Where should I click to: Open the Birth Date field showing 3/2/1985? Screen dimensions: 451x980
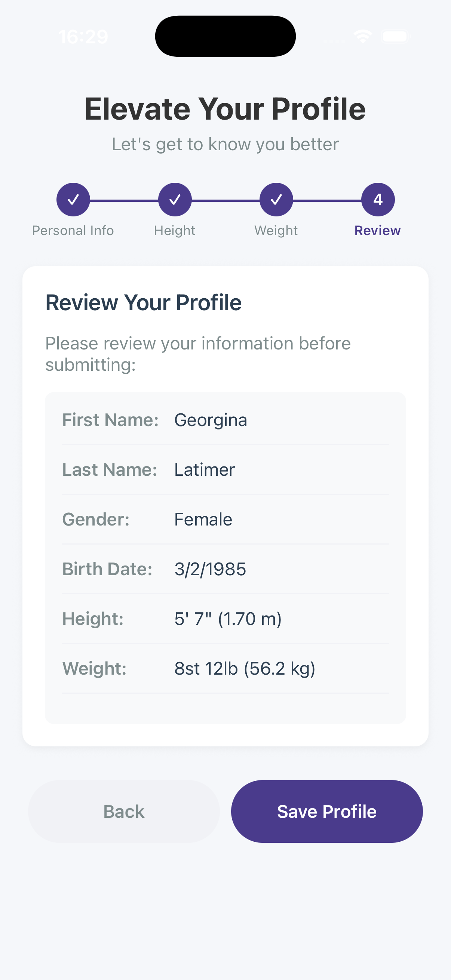pyautogui.click(x=210, y=569)
